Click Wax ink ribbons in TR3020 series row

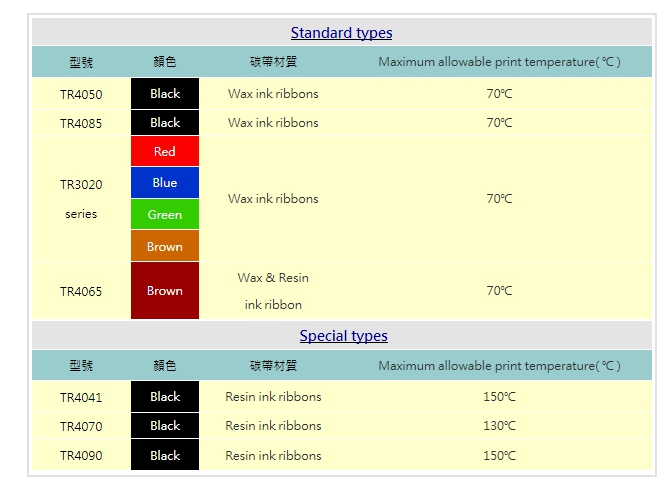point(273,198)
